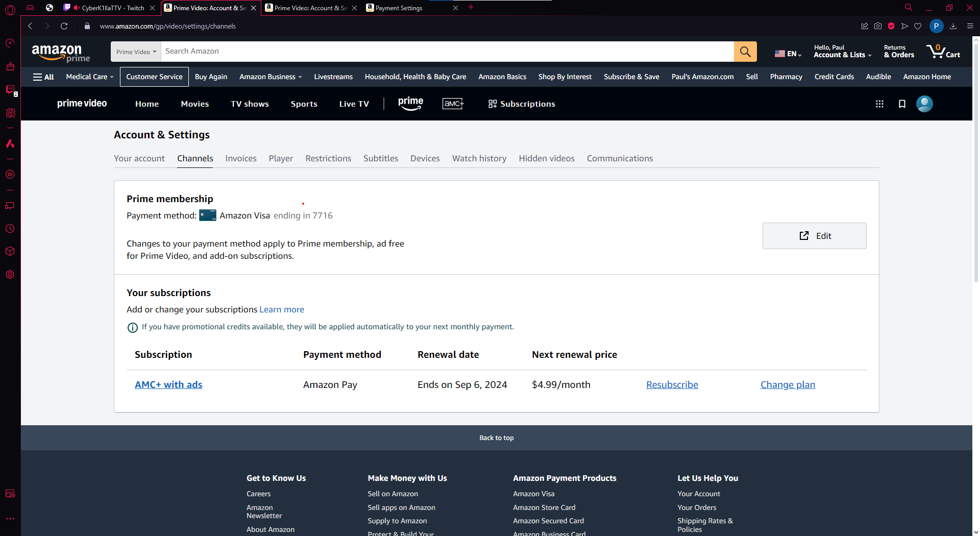Open the Prime Video profile avatar
The height and width of the screenshot is (536, 980).
pyautogui.click(x=924, y=104)
